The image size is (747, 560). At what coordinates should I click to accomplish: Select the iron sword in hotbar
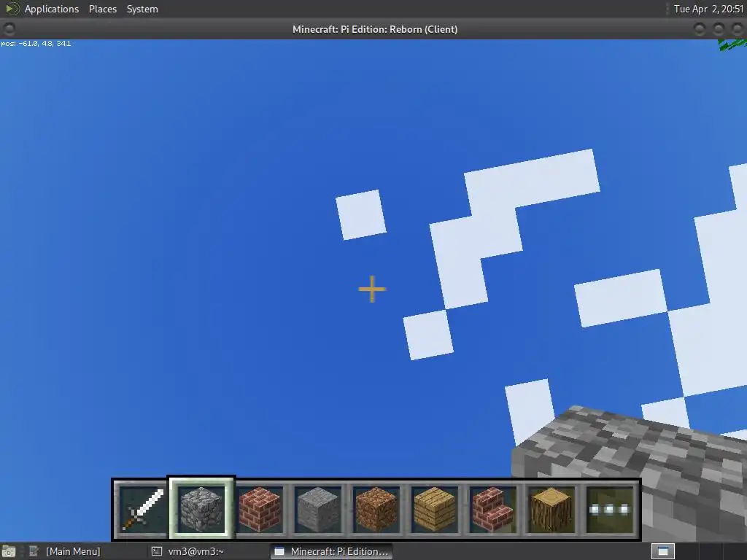click(142, 510)
